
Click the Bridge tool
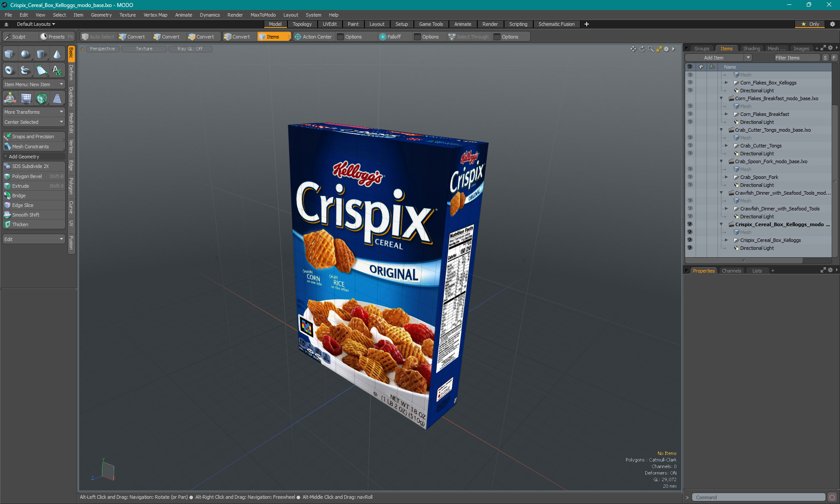(x=34, y=196)
